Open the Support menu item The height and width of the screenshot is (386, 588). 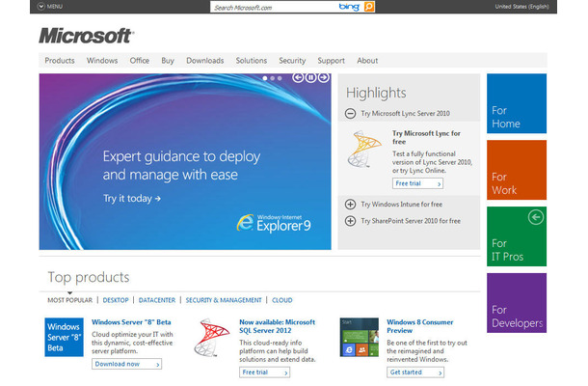331,61
